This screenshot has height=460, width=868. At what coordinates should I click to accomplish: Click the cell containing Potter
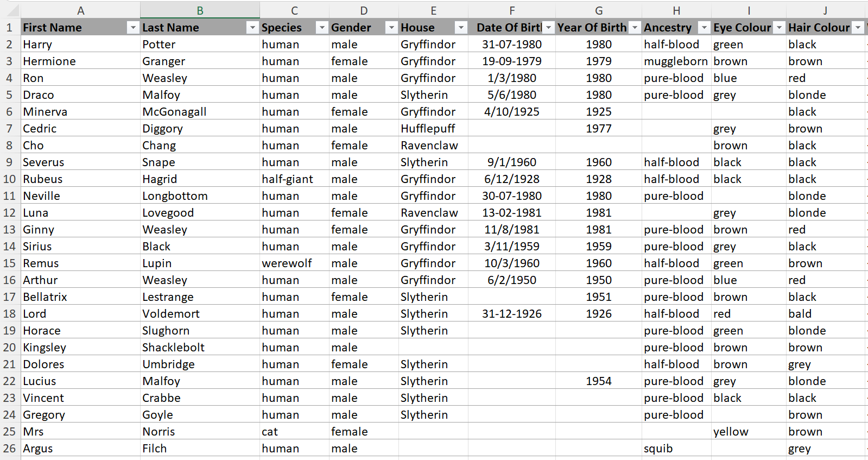coord(200,45)
